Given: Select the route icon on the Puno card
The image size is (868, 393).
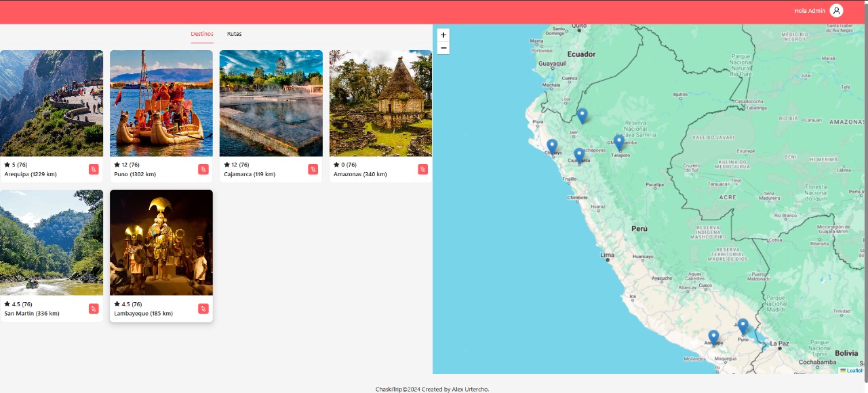Looking at the screenshot, I should coord(203,169).
